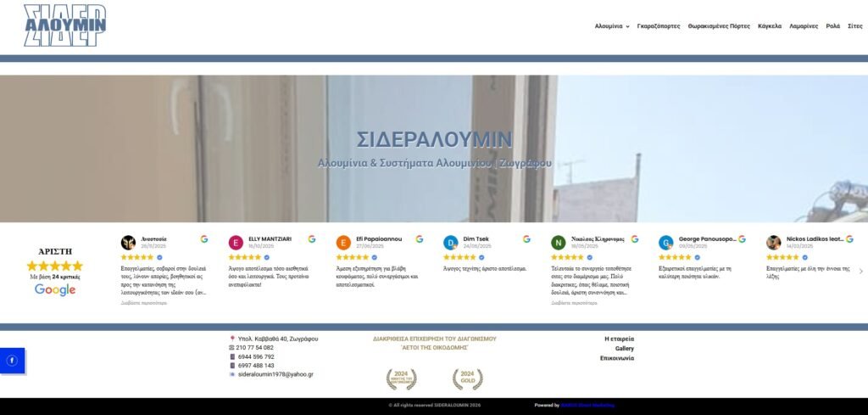This screenshot has height=415, width=868.
Task: Click the map pin icon beside address
Action: click(232, 339)
